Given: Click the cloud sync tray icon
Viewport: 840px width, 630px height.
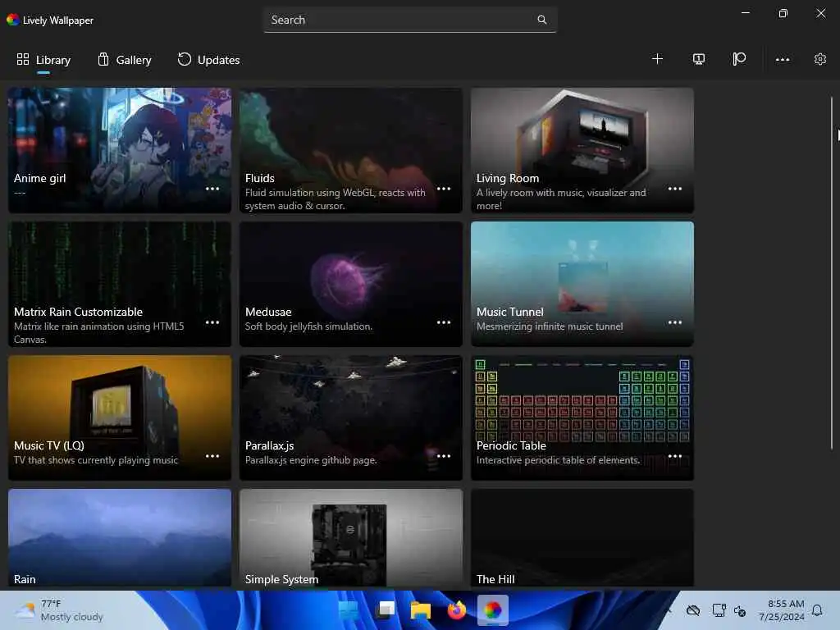Looking at the screenshot, I should pos(693,610).
